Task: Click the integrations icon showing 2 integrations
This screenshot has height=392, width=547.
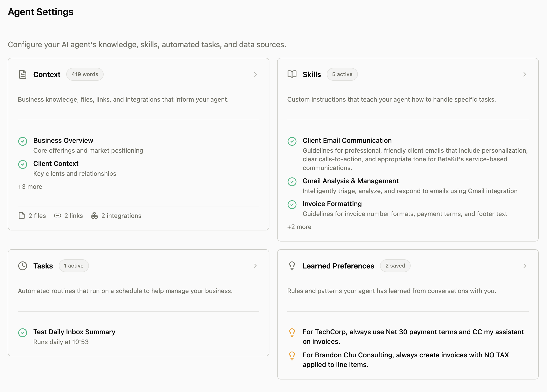Action: click(95, 216)
